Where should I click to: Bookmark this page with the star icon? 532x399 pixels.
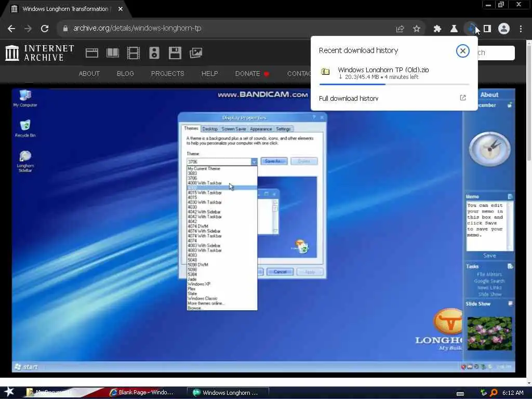point(417,29)
